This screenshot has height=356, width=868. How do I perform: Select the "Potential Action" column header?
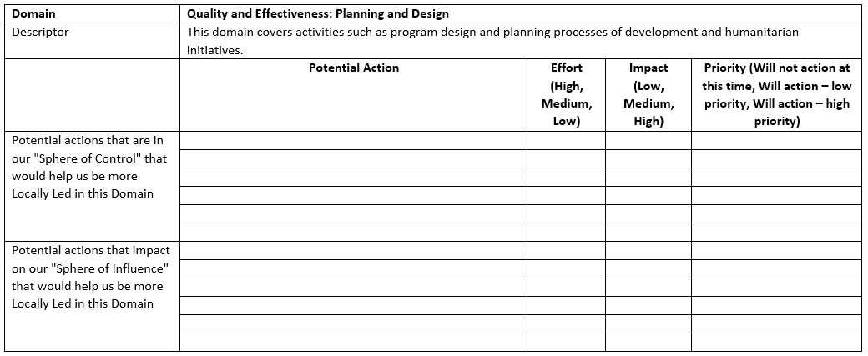point(353,68)
